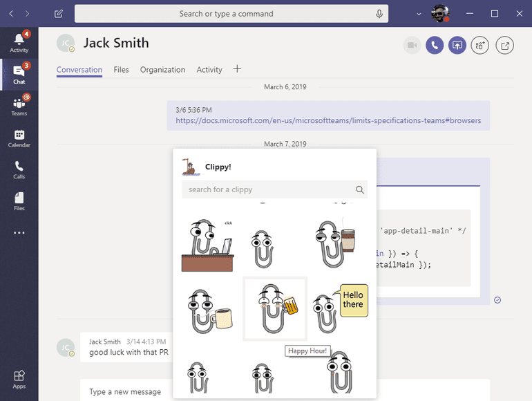Viewport: 532px width, 401px height.
Task: Switch to the Conversation tab
Action: pos(79,70)
